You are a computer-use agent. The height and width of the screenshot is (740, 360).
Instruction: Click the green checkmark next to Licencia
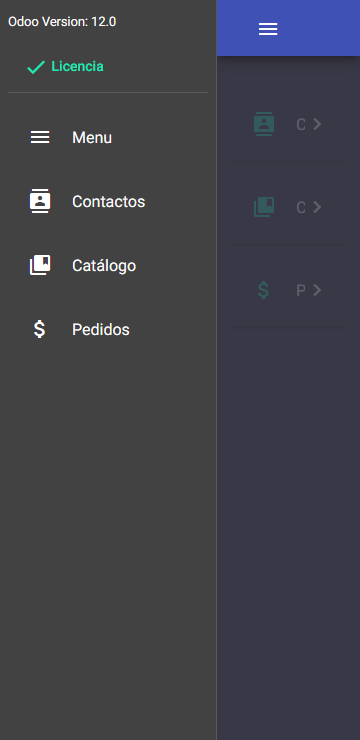(36, 67)
